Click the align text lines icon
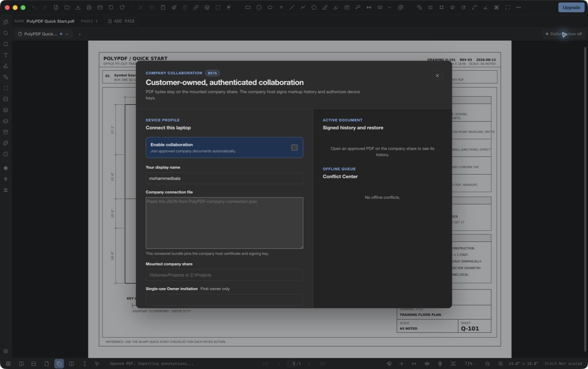This screenshot has height=369, width=588. pyautogui.click(x=229, y=8)
